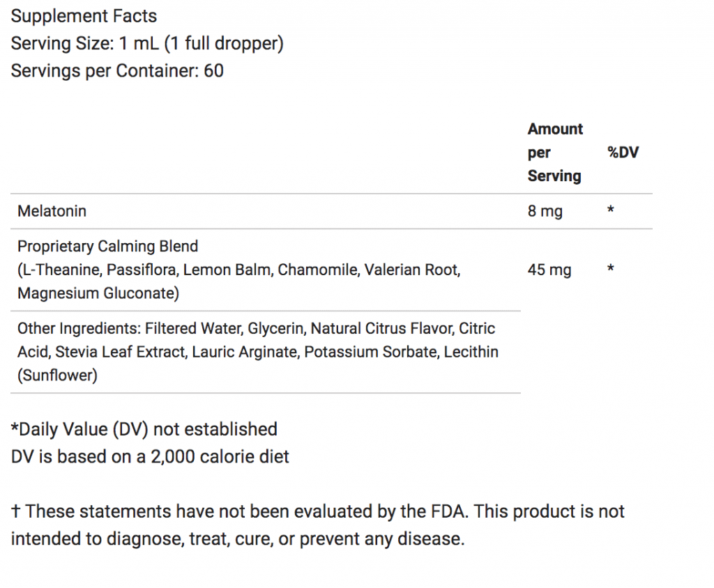Image resolution: width=714 pixels, height=588 pixels.
Task: Click the Valerian Root ingredient text
Action: (412, 270)
